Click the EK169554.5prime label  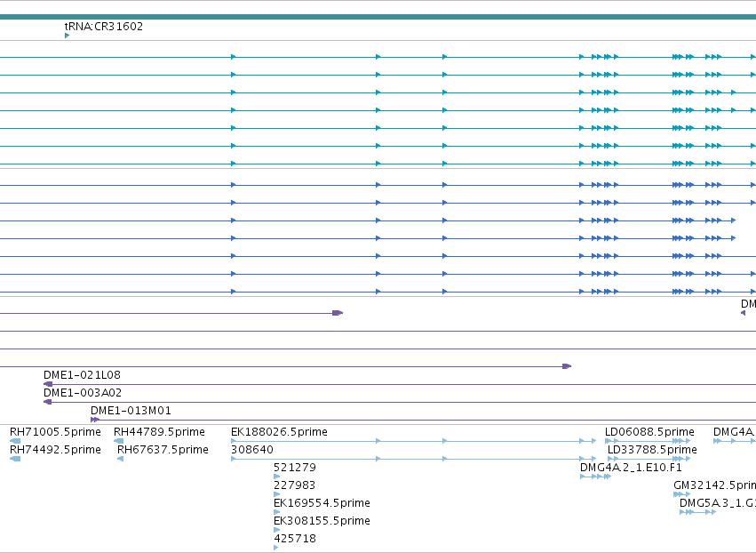point(322,503)
